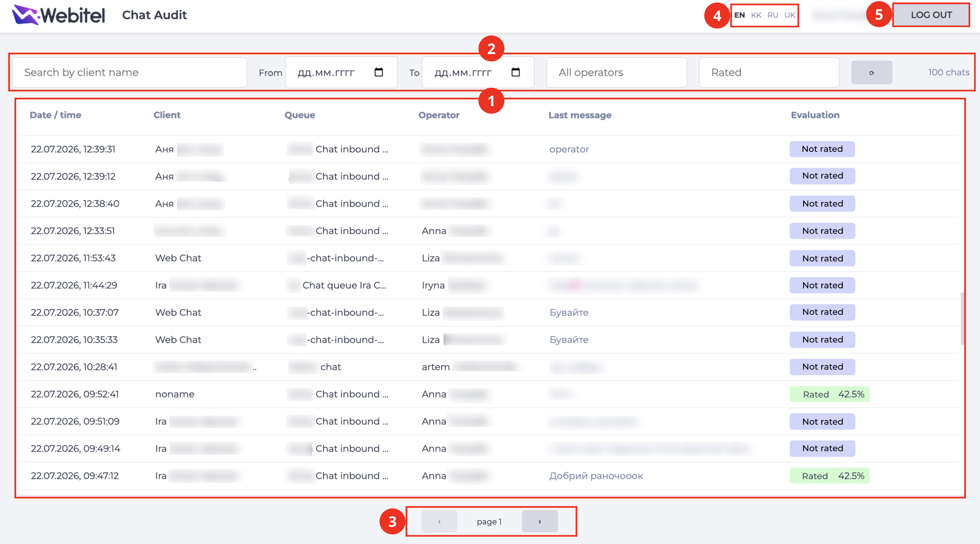Click the refresh button beside Rated filter

point(872,72)
